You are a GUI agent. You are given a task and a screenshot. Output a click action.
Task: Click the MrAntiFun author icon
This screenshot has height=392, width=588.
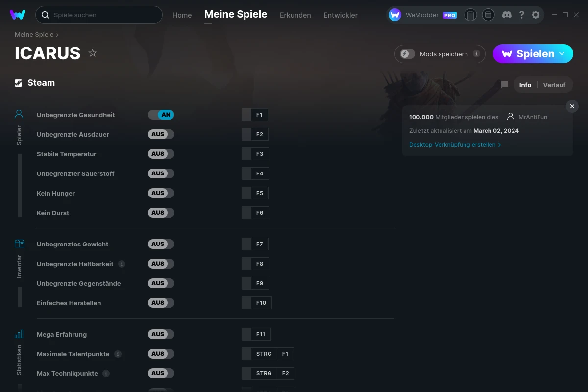click(511, 117)
